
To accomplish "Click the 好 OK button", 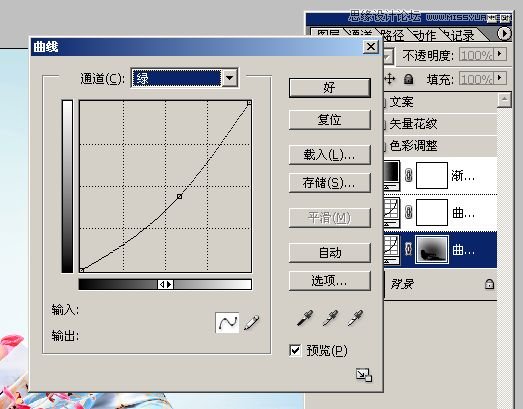I will coord(330,88).
